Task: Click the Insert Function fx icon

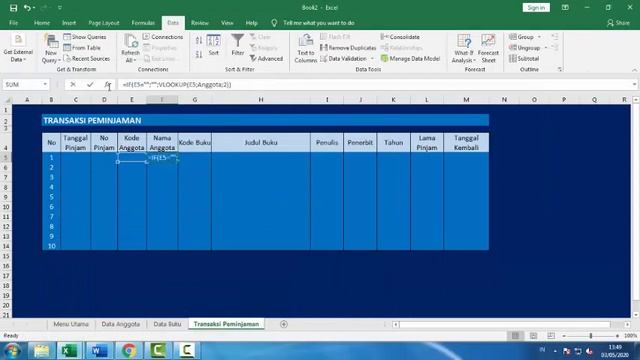Action: (x=107, y=84)
